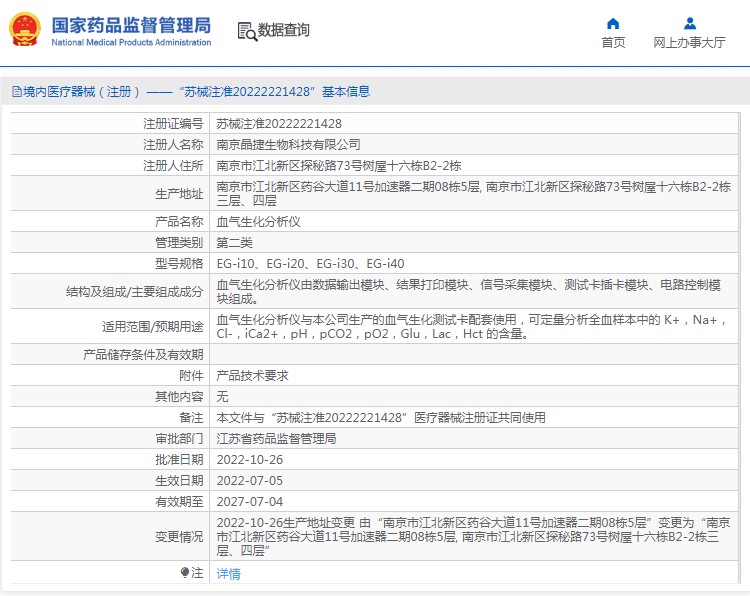750x596 pixels.
Task: Open the 首页 text link
Action: [613, 43]
